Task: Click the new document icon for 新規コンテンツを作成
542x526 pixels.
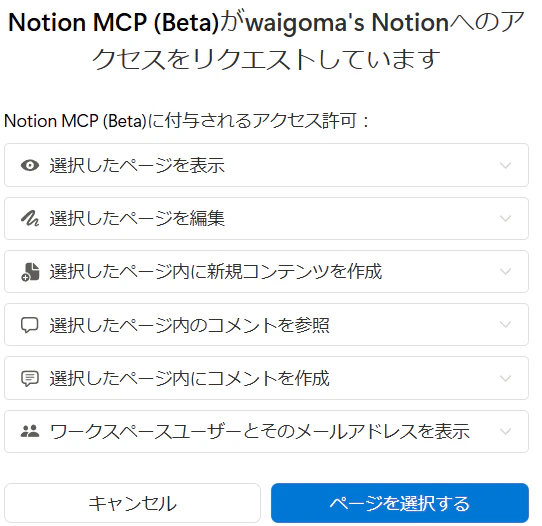Action: click(30, 272)
